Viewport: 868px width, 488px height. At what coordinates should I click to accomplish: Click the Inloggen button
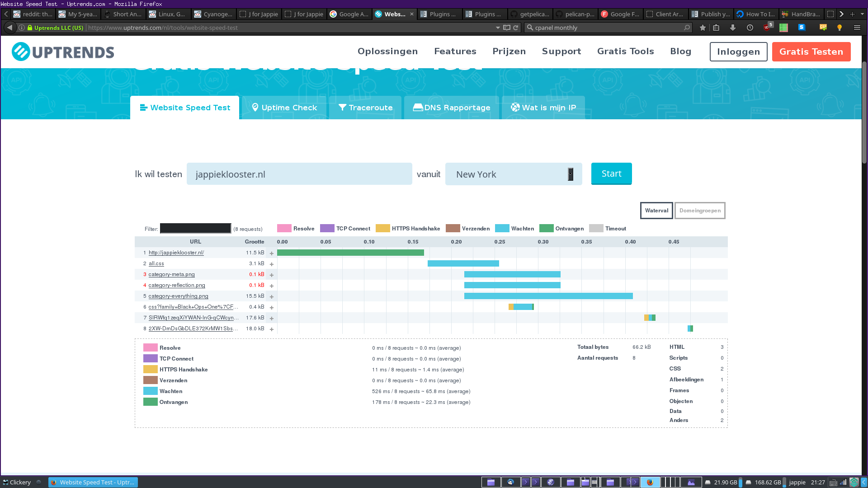pos(738,52)
